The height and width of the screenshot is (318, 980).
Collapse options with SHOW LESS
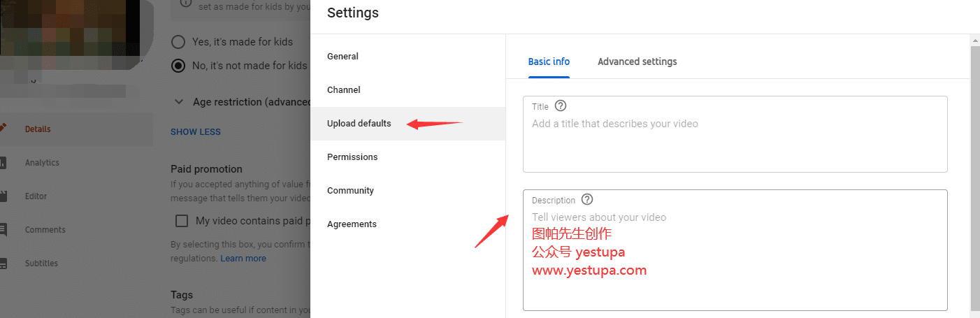[x=196, y=131]
